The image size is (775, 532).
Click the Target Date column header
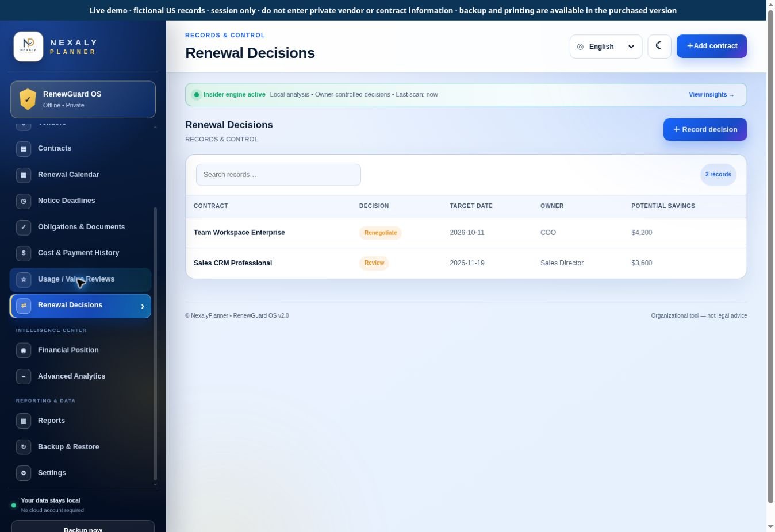click(471, 206)
